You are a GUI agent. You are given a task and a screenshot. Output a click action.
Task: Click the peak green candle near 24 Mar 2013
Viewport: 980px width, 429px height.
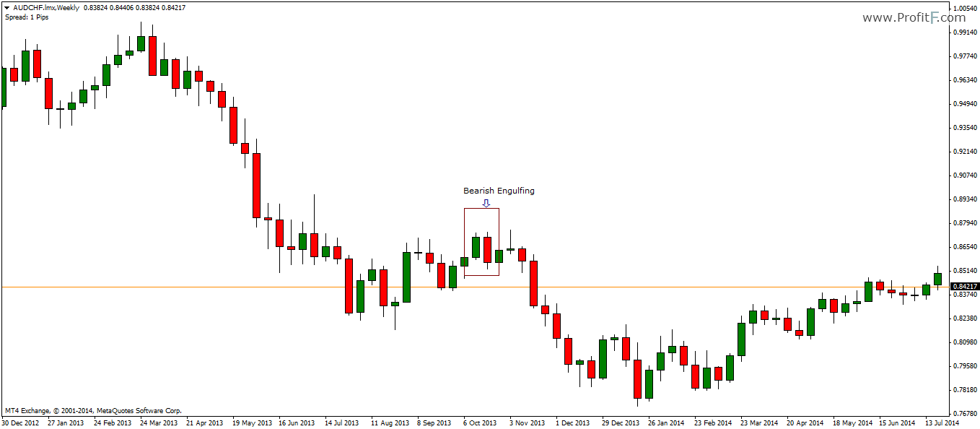[x=141, y=43]
